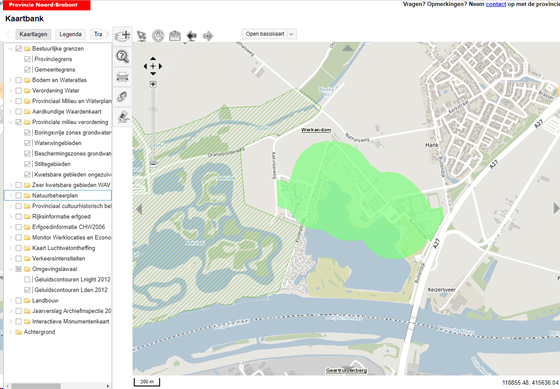Click the zoom slider handle

pyautogui.click(x=153, y=110)
